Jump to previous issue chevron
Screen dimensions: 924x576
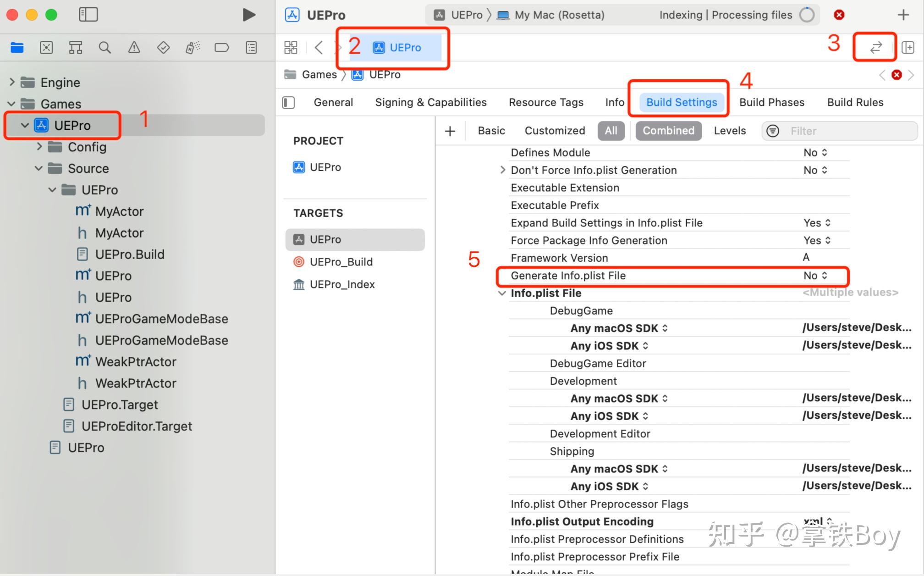tap(882, 75)
